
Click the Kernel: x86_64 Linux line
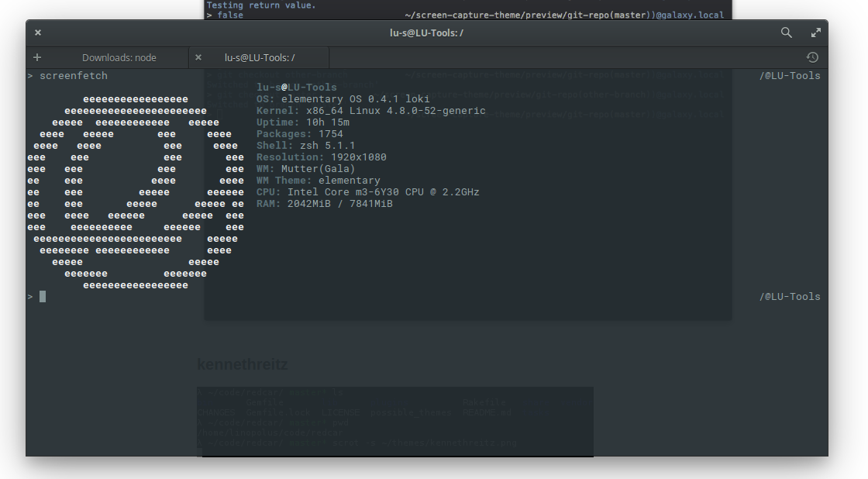click(x=371, y=111)
